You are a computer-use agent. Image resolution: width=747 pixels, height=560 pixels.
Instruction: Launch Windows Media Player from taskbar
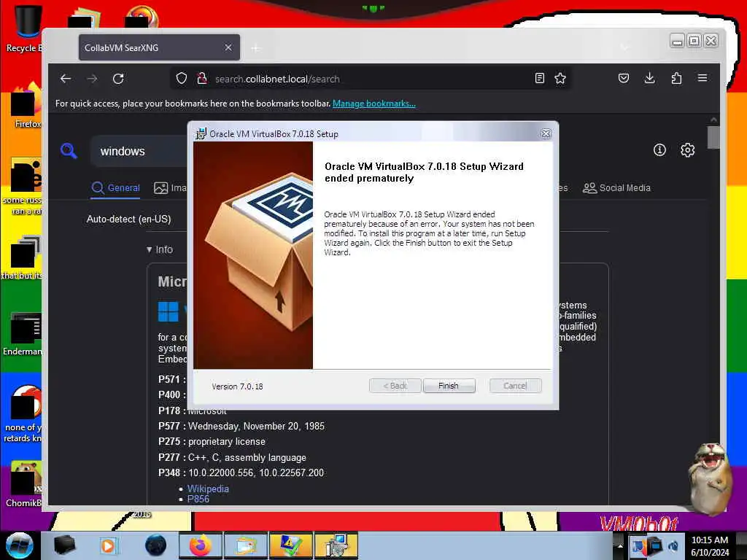[x=109, y=545]
